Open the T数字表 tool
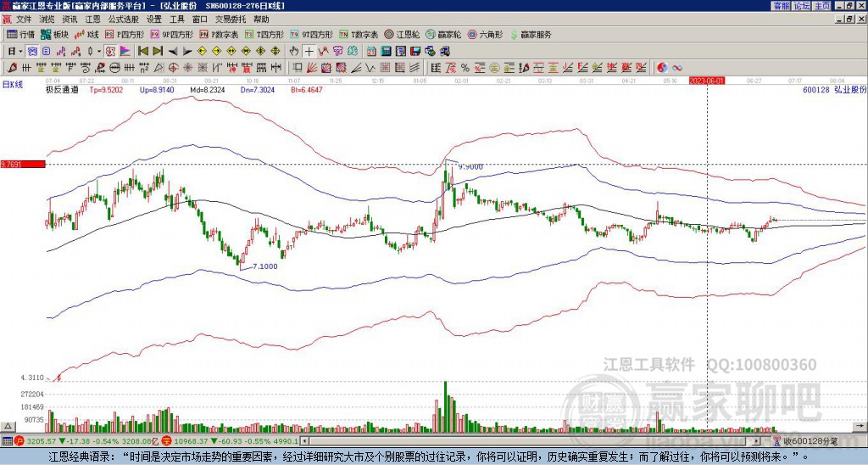Viewport: 868px width, 465px height. click(359, 34)
